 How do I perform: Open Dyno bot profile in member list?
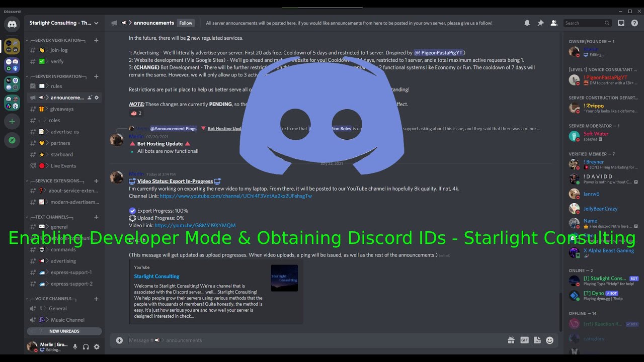point(604,296)
